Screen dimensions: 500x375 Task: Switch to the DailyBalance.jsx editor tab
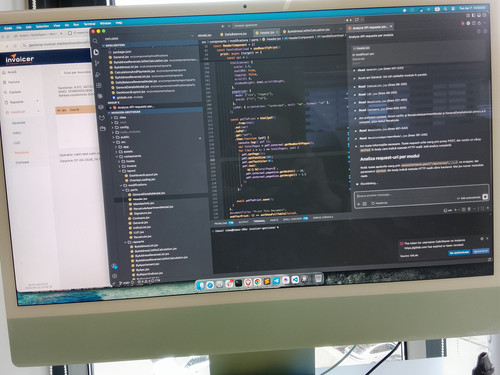pos(233,34)
